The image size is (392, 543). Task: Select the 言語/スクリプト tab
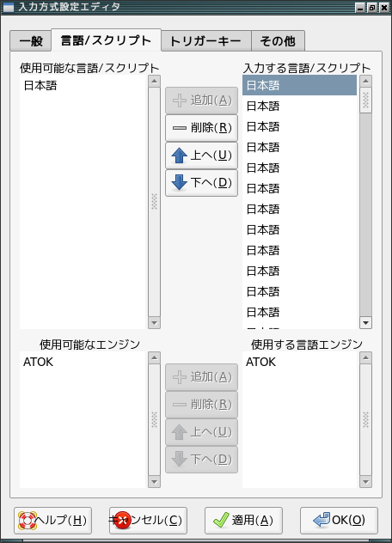[106, 40]
